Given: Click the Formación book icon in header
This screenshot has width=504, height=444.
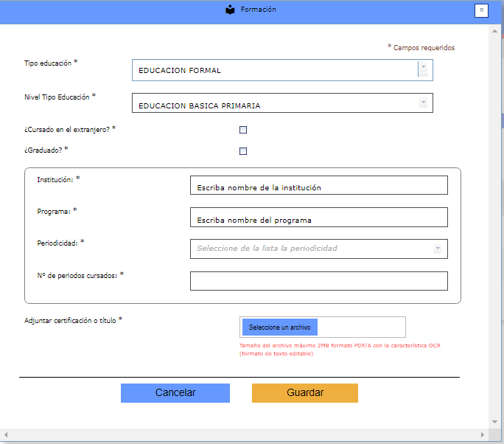Looking at the screenshot, I should pyautogui.click(x=231, y=10).
